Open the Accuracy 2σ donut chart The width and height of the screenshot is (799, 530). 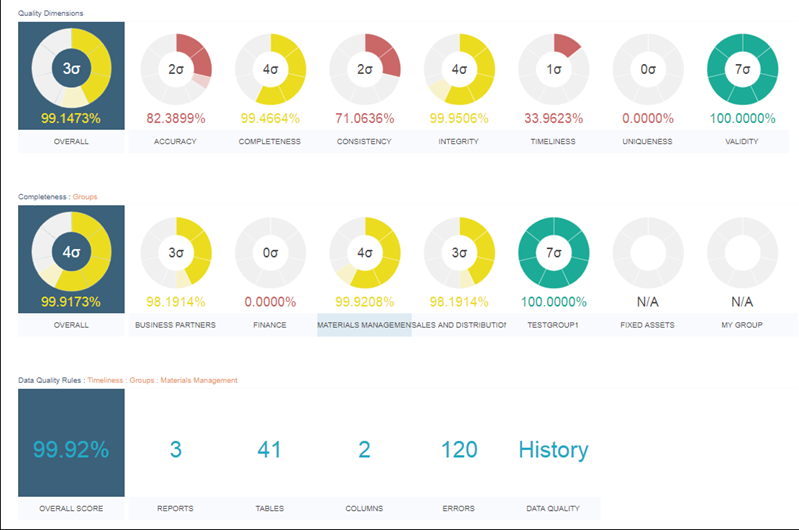(x=176, y=69)
